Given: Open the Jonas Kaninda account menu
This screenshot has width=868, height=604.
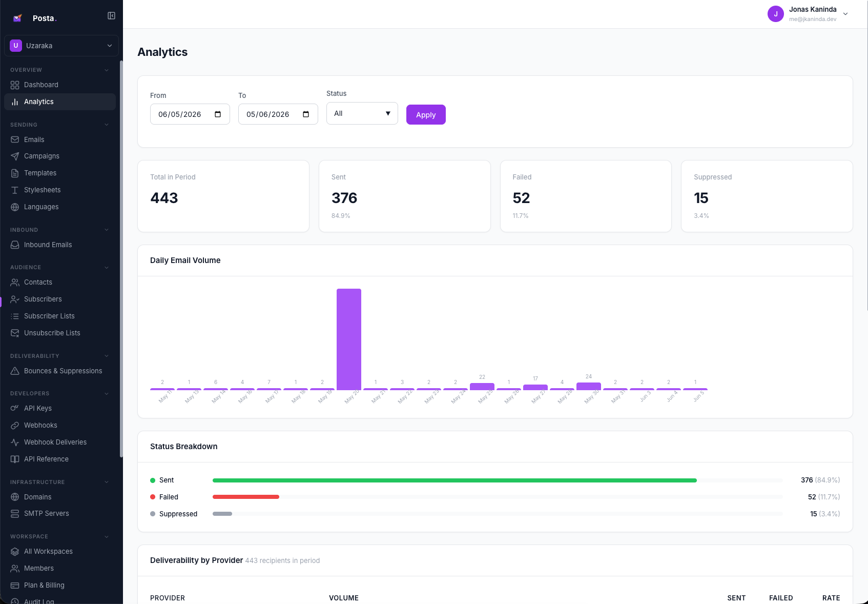Looking at the screenshot, I should [809, 14].
